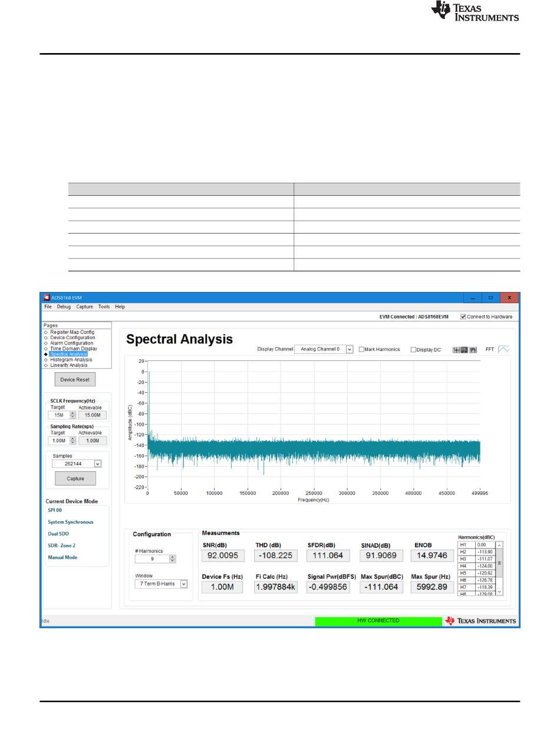Click the H2 harmonic value -113.90

point(485,552)
